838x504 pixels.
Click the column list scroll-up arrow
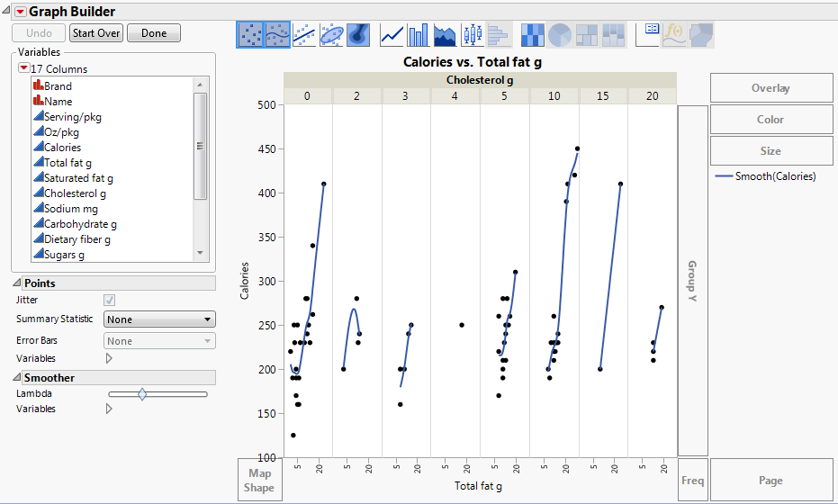point(201,84)
